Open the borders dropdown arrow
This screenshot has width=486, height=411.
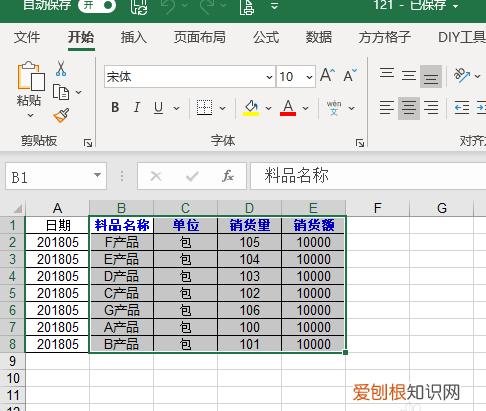(x=222, y=108)
